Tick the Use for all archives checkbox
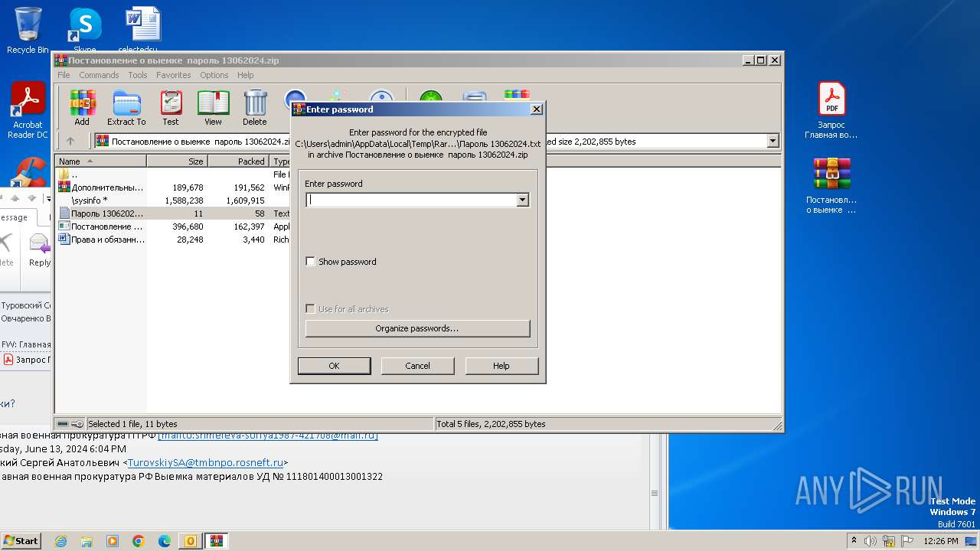This screenshot has width=980, height=551. coord(310,309)
